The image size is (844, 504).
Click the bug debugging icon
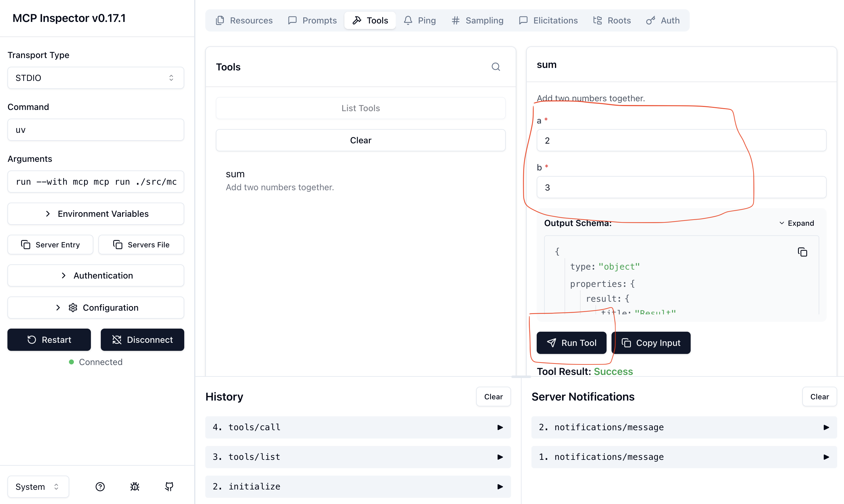click(134, 487)
